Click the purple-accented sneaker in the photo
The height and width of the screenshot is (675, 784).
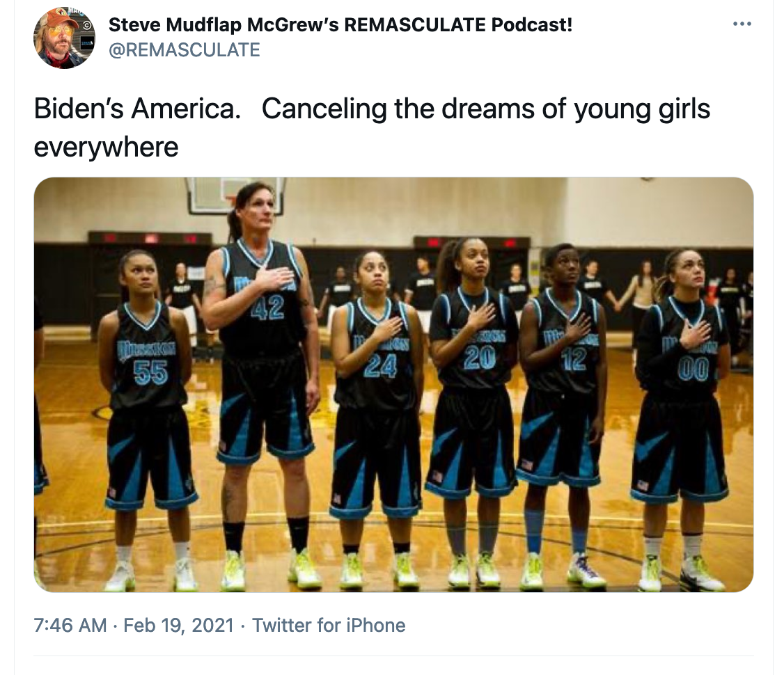(x=585, y=571)
